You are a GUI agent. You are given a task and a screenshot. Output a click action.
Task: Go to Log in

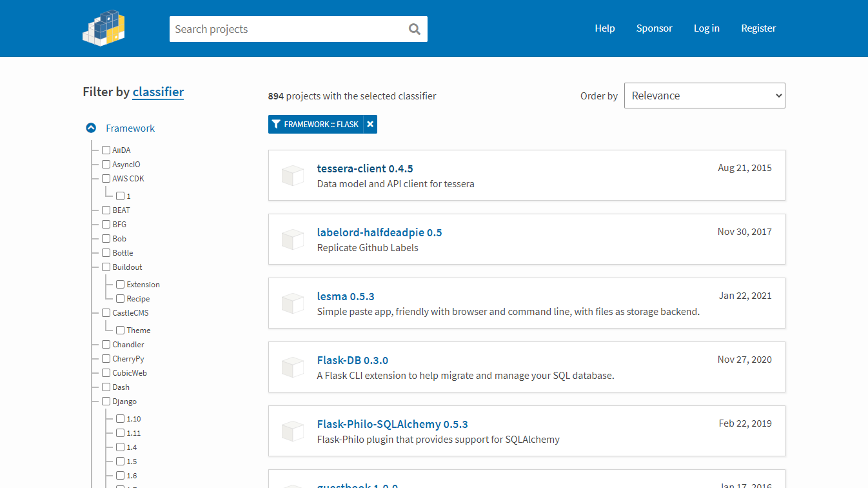coord(707,28)
